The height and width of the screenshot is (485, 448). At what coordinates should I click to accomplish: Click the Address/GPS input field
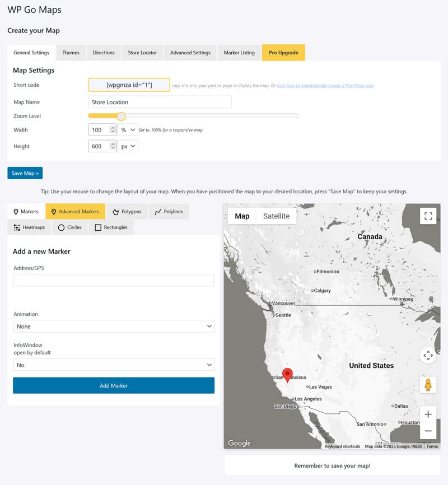114,280
